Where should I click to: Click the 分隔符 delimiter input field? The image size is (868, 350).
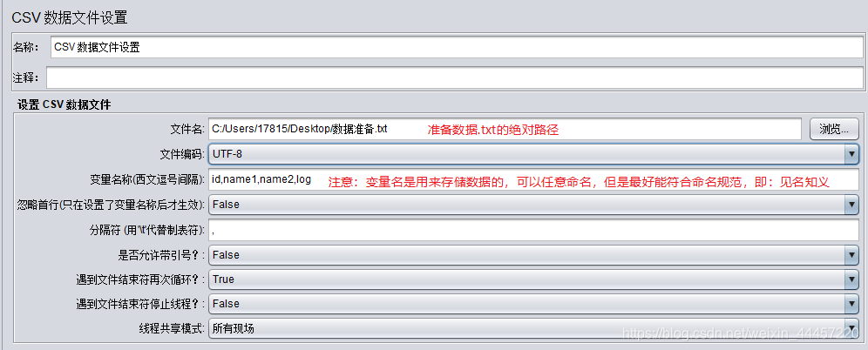(533, 230)
